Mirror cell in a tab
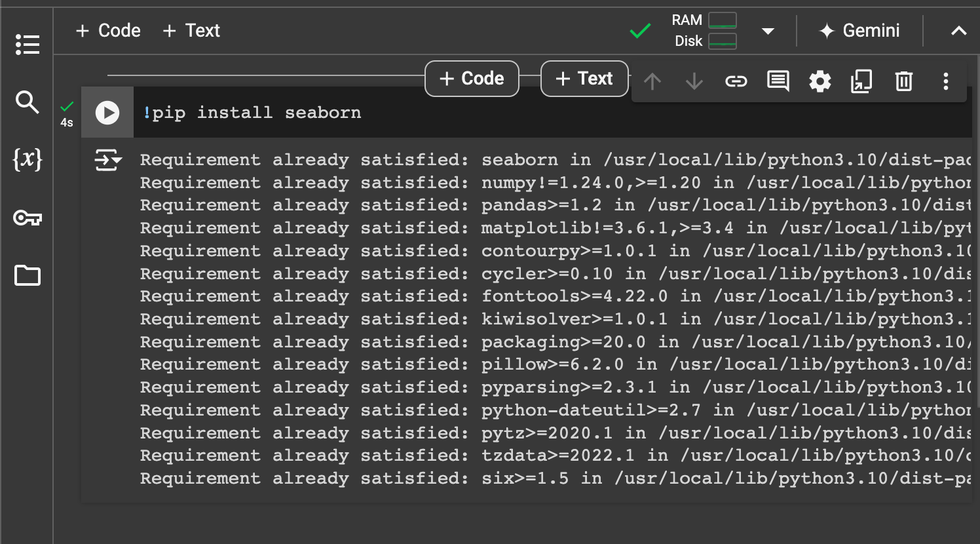This screenshot has height=544, width=980. [x=861, y=81]
